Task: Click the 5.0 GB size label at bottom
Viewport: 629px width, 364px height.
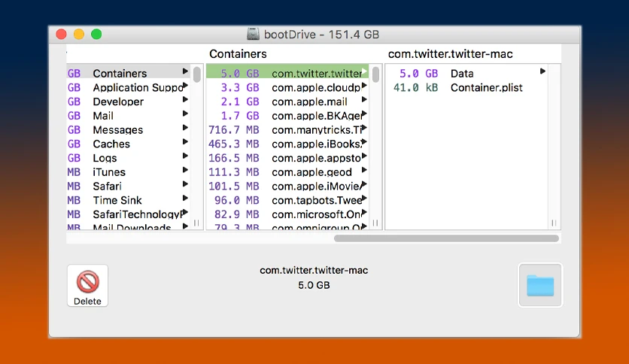Action: [314, 285]
